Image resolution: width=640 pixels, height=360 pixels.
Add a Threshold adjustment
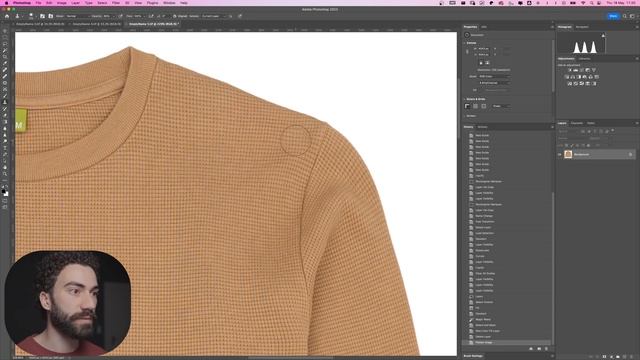pyautogui.click(x=581, y=84)
